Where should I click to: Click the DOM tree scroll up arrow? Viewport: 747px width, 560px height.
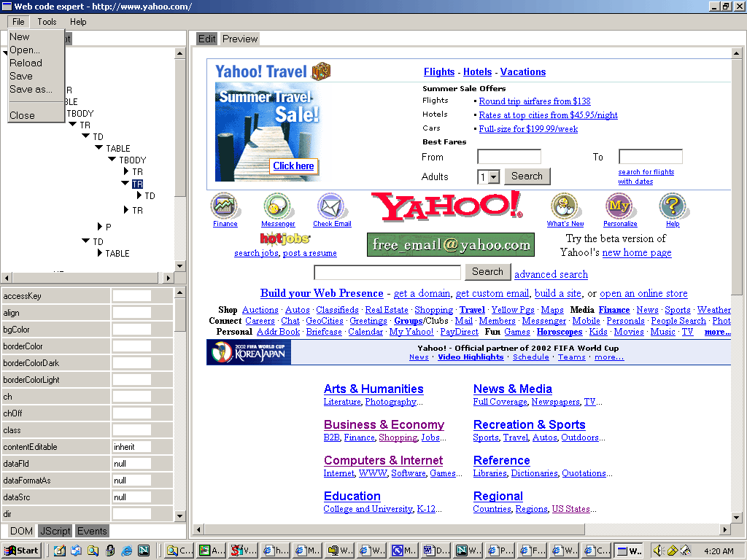[179, 53]
